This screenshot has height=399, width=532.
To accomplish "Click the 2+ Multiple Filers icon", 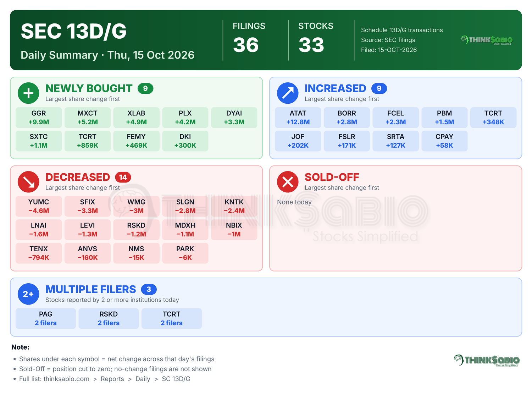I will tap(28, 294).
